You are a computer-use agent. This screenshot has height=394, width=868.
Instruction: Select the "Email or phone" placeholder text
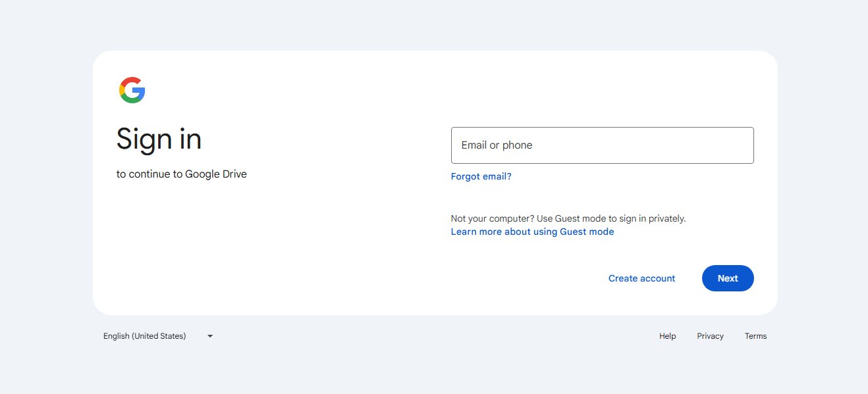point(497,145)
